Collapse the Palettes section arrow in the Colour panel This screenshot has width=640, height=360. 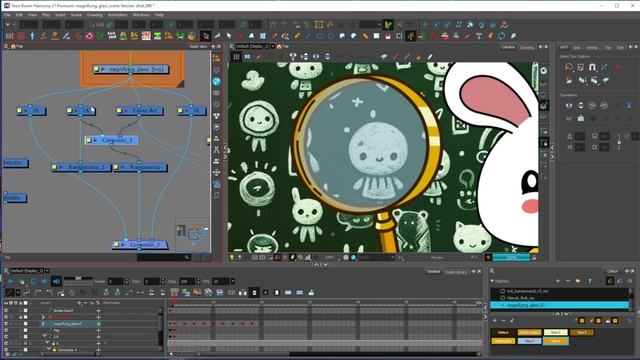492,281
